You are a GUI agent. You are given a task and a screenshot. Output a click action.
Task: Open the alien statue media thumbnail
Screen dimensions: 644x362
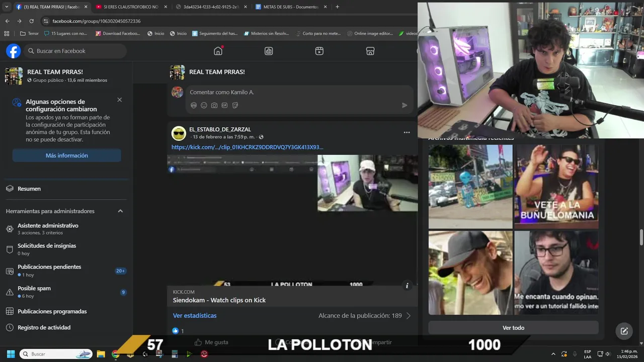click(x=470, y=187)
